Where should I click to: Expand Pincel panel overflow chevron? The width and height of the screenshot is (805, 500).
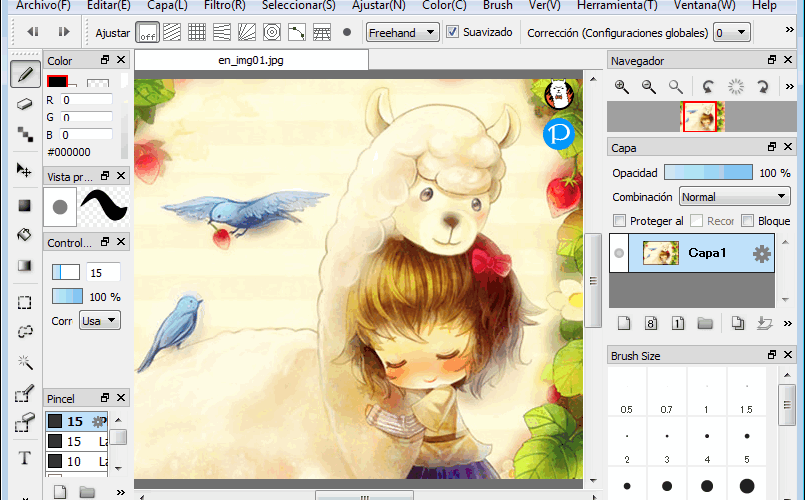pyautogui.click(x=121, y=492)
